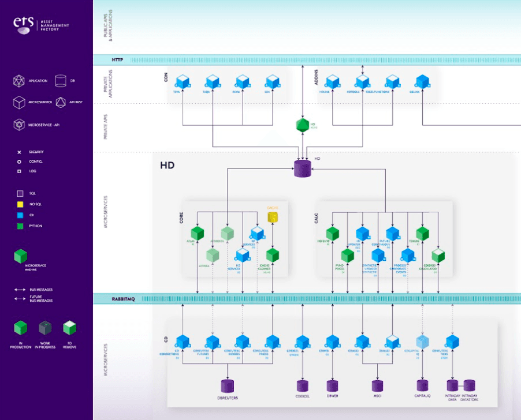Click the Application legend icon

coord(19,81)
